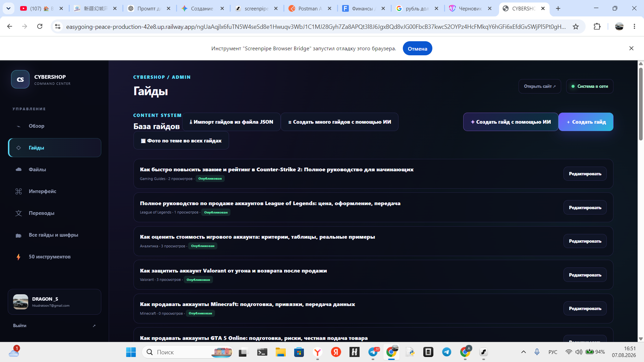Image resolution: width=644 pixels, height=362 pixels.
Task: Open the Python icon in the taskbar
Action: pyautogui.click(x=410, y=352)
